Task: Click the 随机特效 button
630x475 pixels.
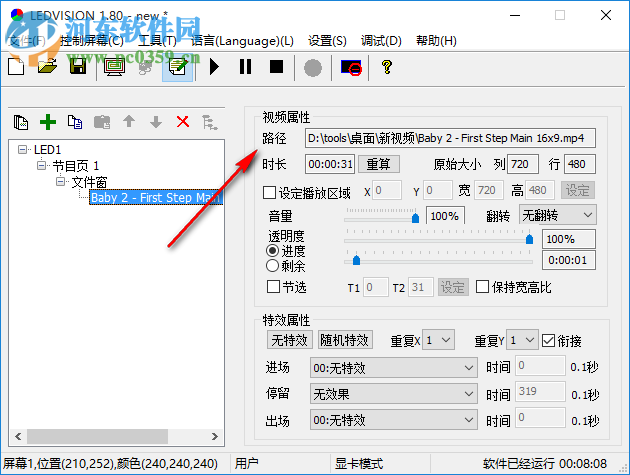Action: click(x=345, y=340)
